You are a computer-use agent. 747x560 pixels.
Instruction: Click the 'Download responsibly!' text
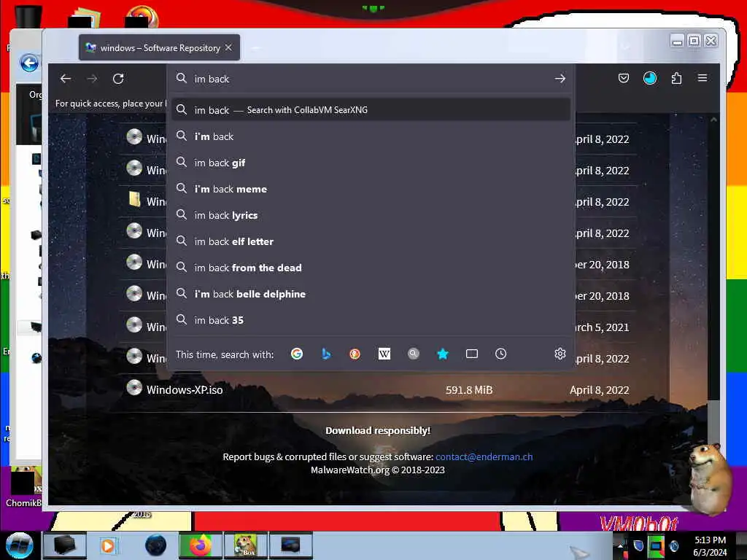(378, 430)
